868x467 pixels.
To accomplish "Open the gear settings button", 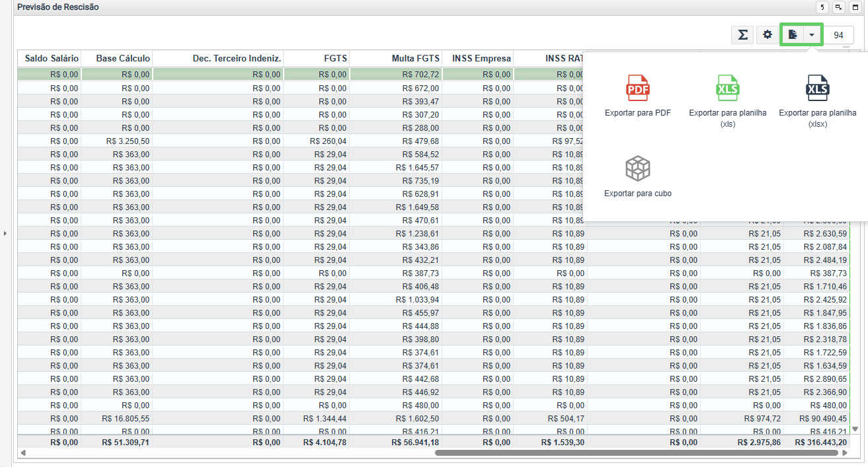I will [768, 35].
